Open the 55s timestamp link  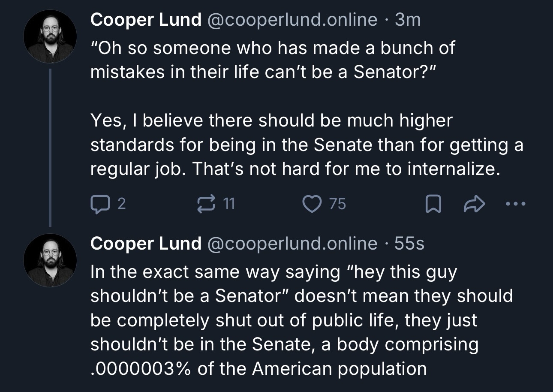click(x=409, y=244)
